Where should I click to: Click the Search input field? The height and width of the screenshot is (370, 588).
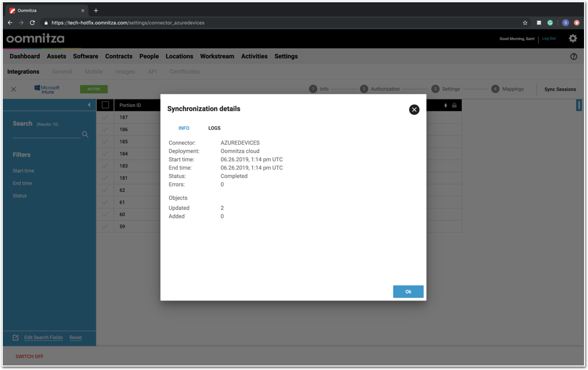click(45, 134)
